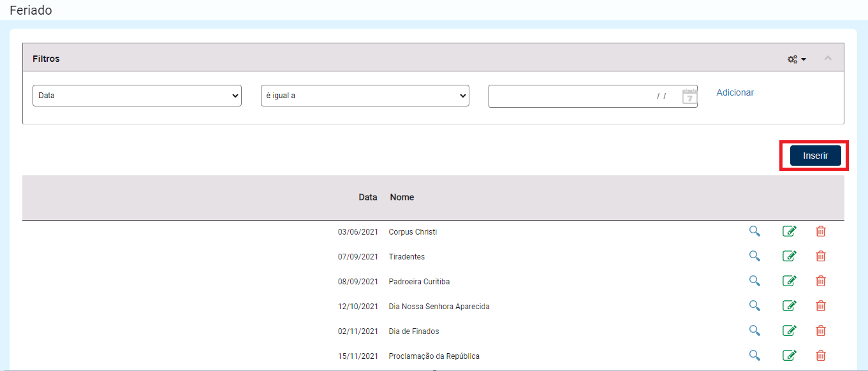Collapse the Filtros panel
This screenshot has height=371, width=868.
point(828,58)
